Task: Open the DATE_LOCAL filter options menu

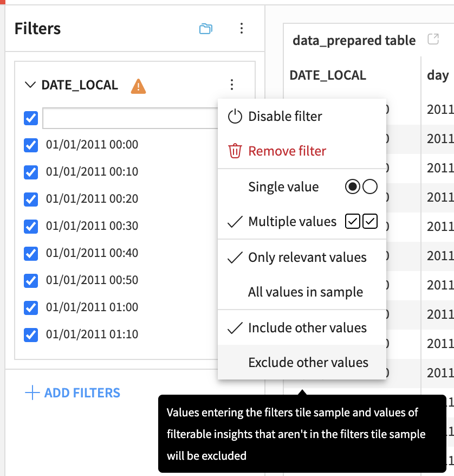Action: 232,85
